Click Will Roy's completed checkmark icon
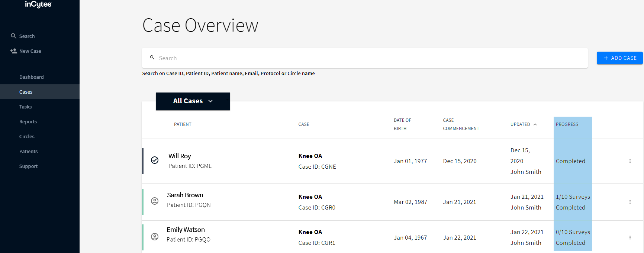644x253 pixels. coord(155,160)
